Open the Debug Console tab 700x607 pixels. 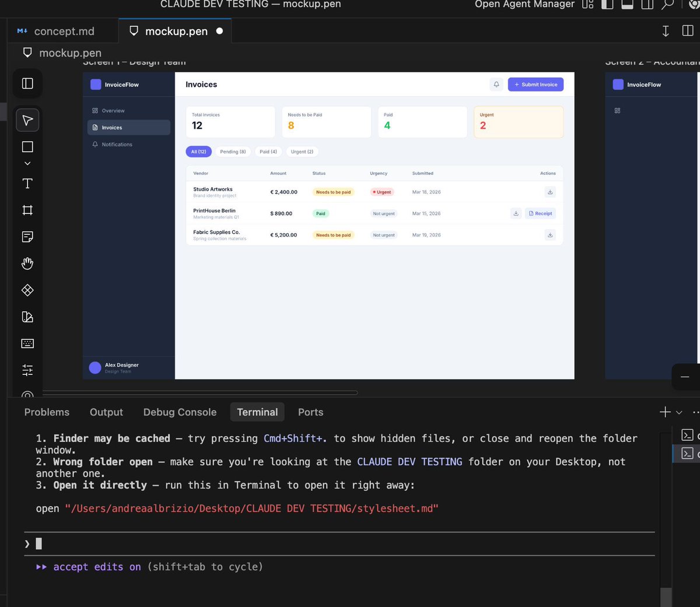(180, 412)
